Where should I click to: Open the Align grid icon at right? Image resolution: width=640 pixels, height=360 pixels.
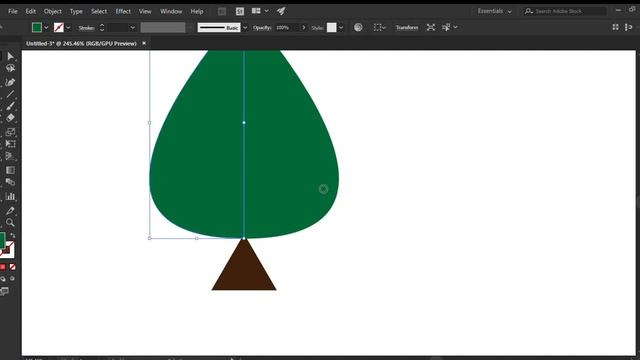tap(616, 27)
